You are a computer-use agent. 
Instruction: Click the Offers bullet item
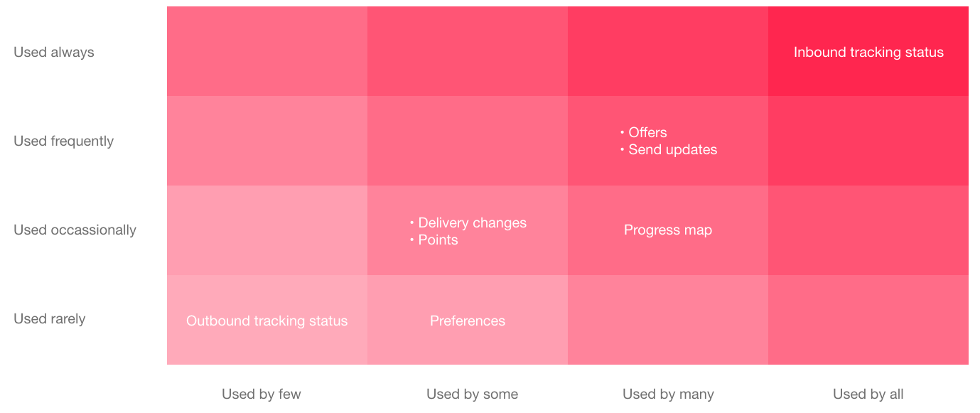(643, 133)
